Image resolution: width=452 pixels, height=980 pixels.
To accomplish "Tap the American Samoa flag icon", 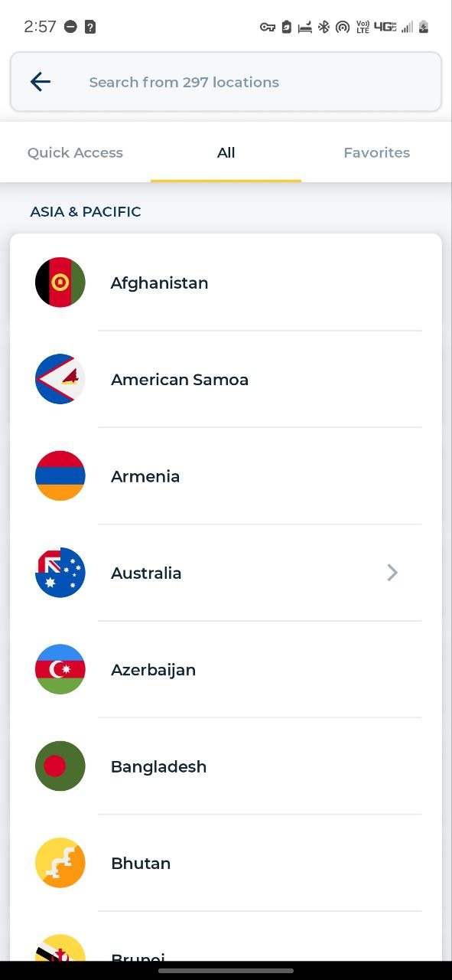I will click(x=60, y=379).
